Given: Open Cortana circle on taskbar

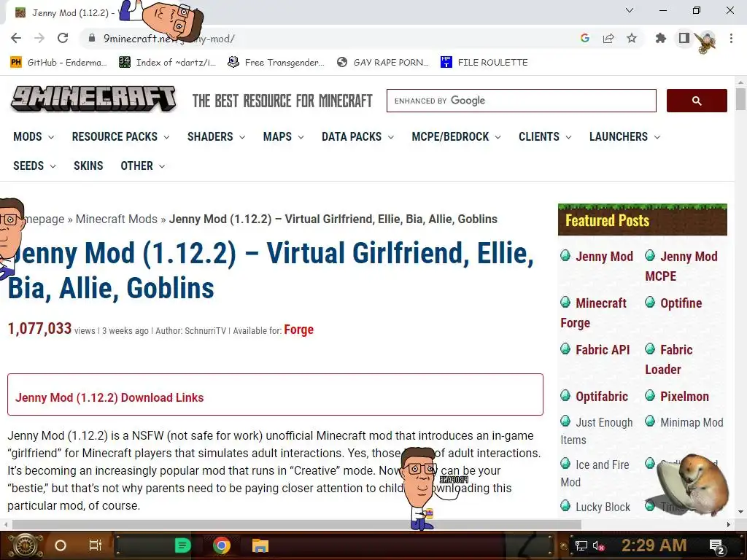Looking at the screenshot, I should (61, 545).
